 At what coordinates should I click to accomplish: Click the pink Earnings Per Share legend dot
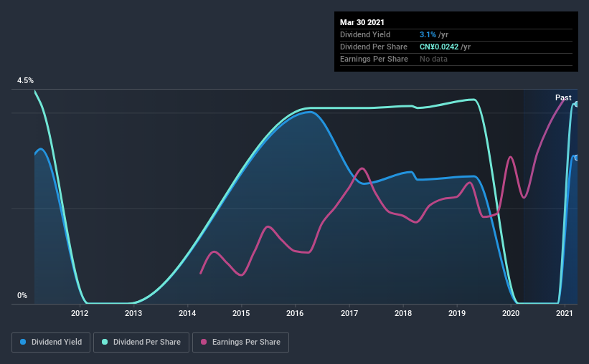[x=204, y=342]
